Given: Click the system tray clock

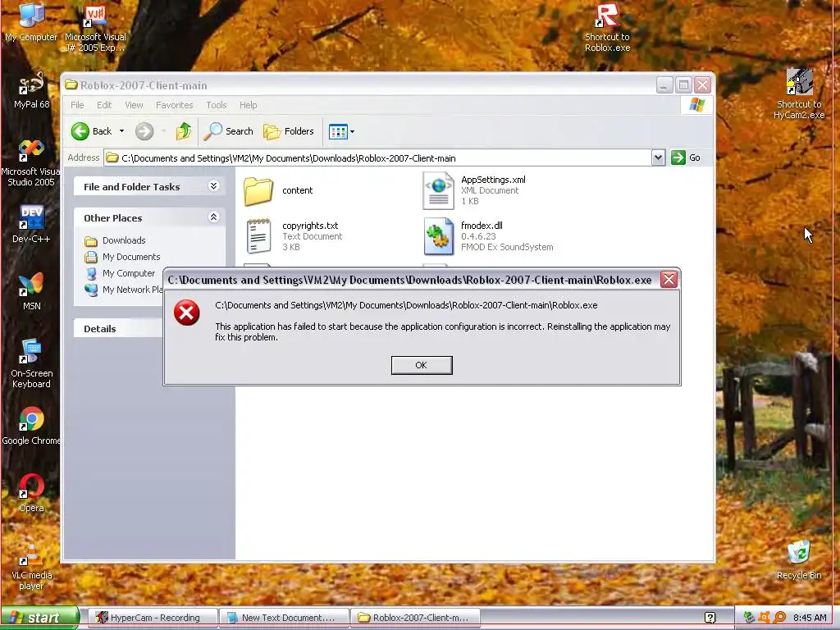Looking at the screenshot, I should [810, 618].
